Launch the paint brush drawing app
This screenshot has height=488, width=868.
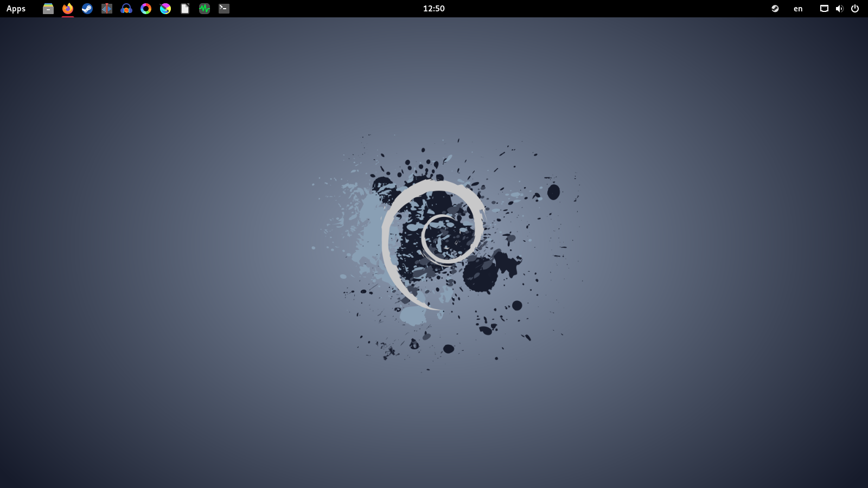[165, 9]
